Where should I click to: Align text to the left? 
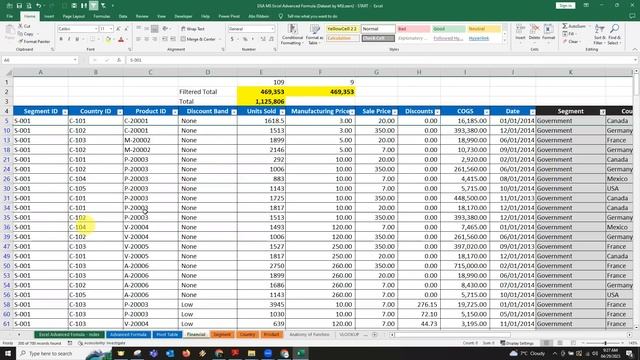coord(138,39)
